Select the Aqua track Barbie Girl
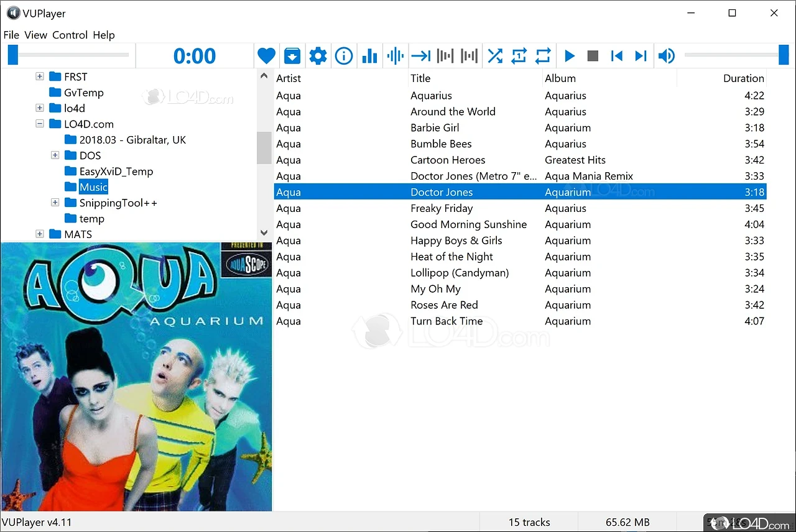This screenshot has width=796, height=532. pyautogui.click(x=435, y=127)
